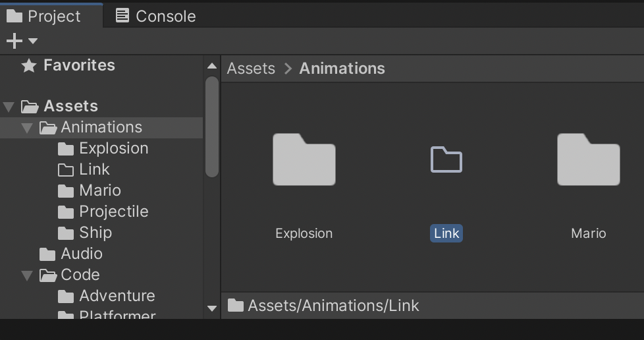This screenshot has height=340, width=644.
Task: Click the plus create asset button
Action: point(14,42)
